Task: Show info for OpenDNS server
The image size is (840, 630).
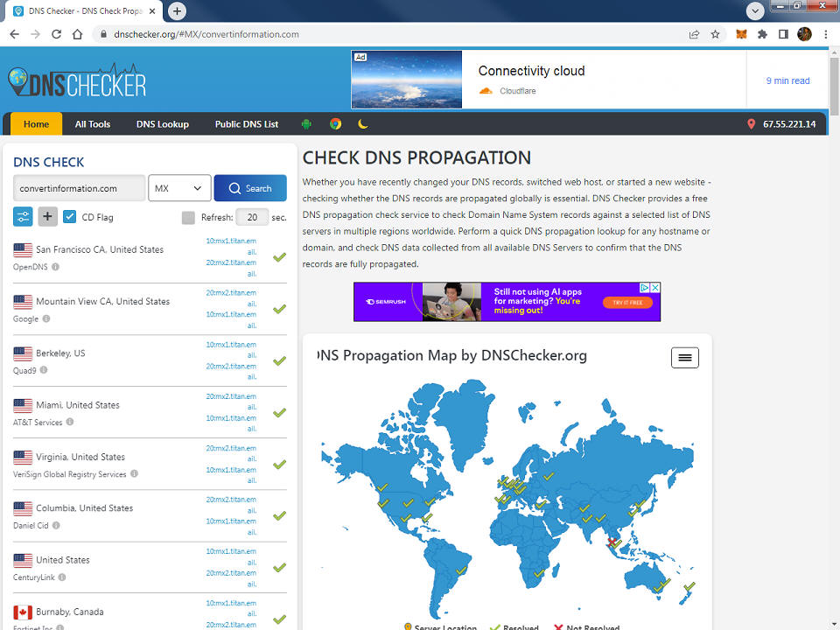Action: tap(56, 267)
